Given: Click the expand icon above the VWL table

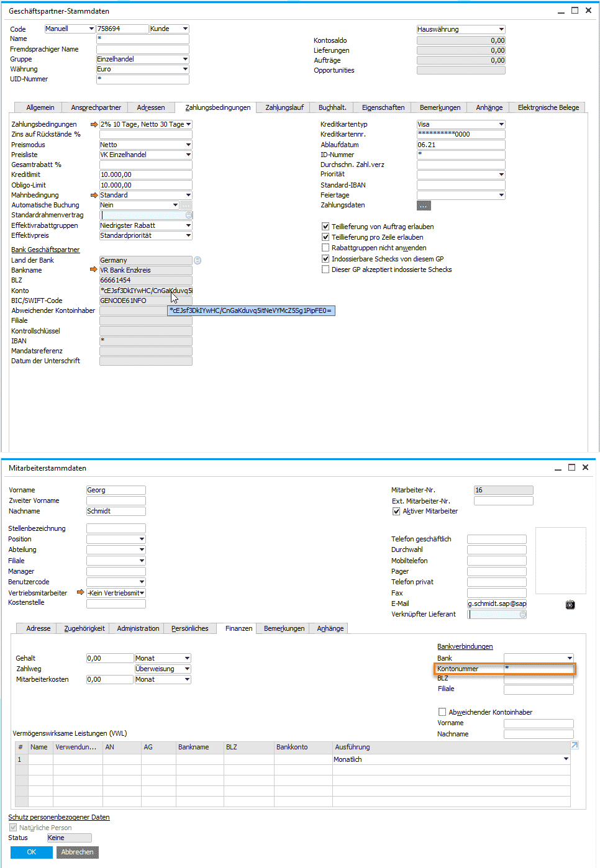Looking at the screenshot, I should click(575, 745).
